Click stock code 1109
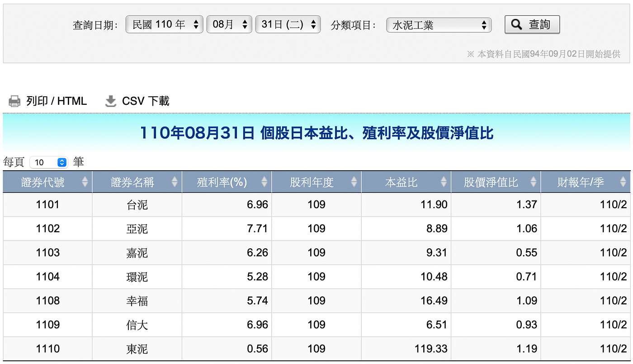The image size is (633, 364). [48, 324]
